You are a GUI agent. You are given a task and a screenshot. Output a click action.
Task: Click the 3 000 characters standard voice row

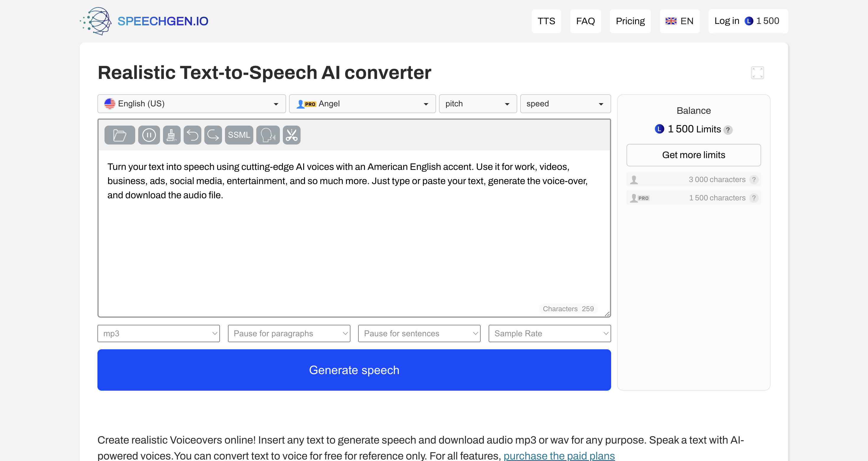pos(694,180)
